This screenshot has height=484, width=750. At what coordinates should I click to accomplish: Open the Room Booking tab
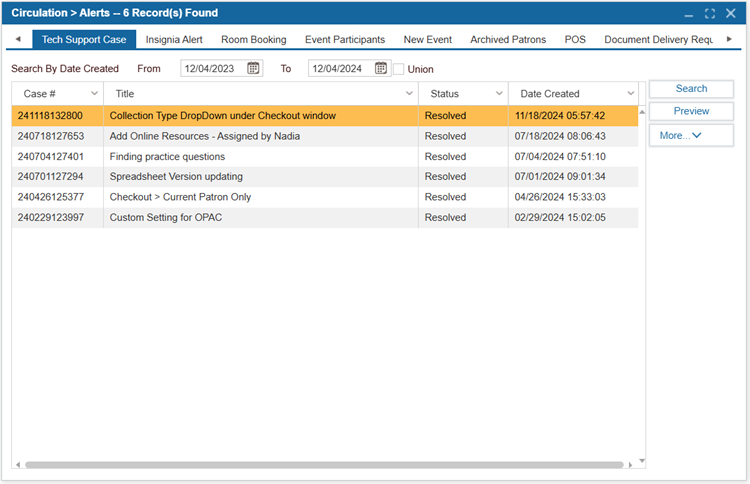coord(254,39)
